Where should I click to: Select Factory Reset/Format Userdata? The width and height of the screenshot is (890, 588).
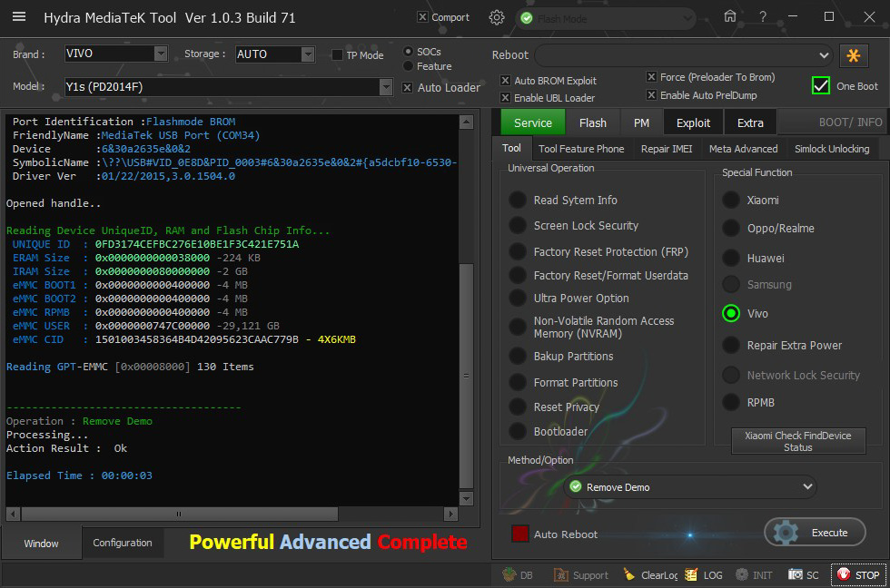[x=517, y=275]
